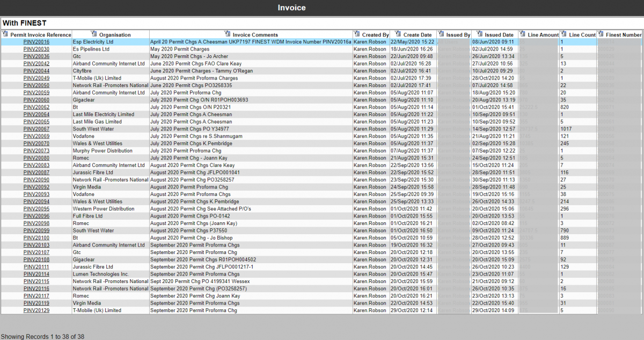Screen dimensions: 644x340
Task: Click the Invoice Comments column header text
Action: [255, 35]
